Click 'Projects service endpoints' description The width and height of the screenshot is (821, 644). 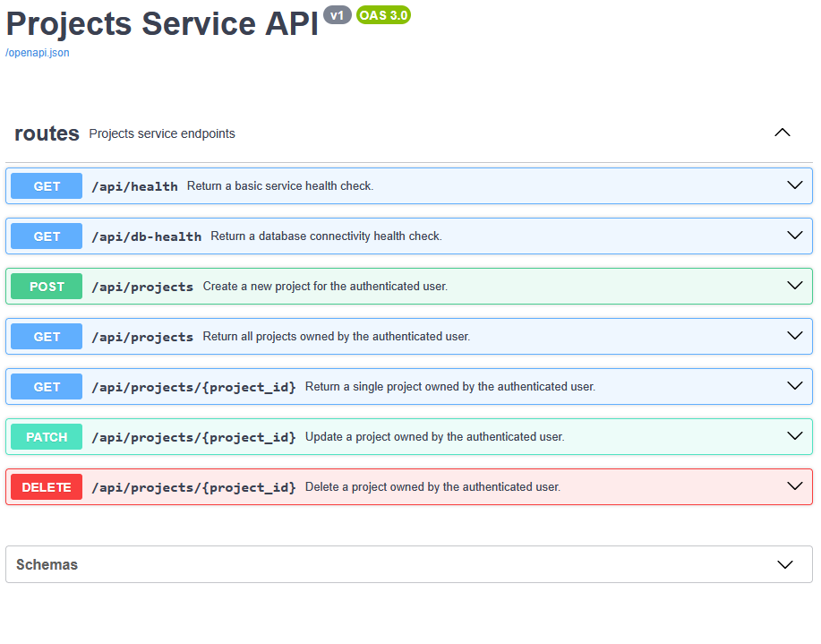162,133
